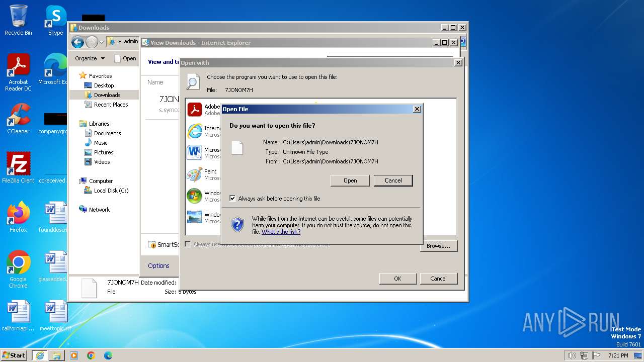644x362 pixels.
Task: Open Pictures library
Action: pos(104,152)
